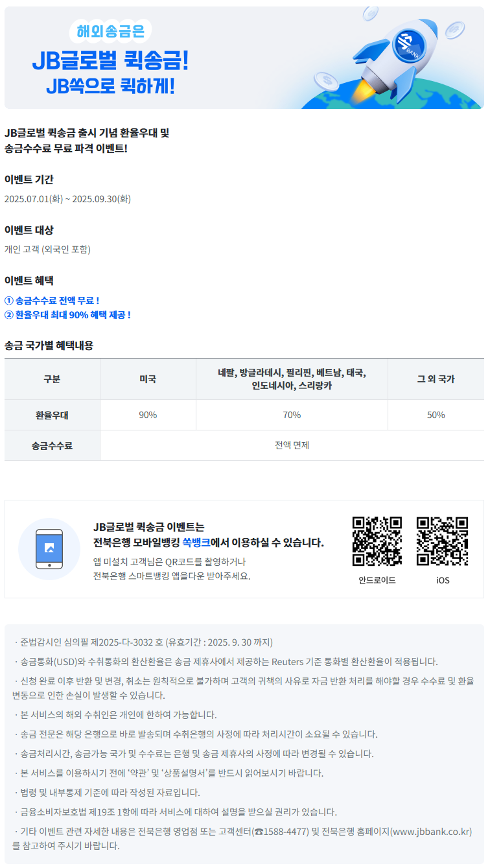Click the date range 2025.07.01 ~ 2025.09.30
This screenshot has width=490, height=868.
pyautogui.click(x=67, y=199)
